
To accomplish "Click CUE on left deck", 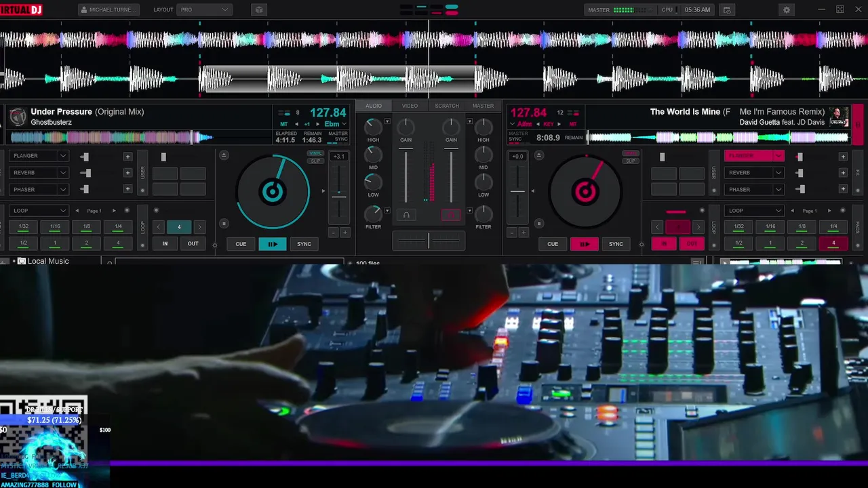I will point(241,244).
